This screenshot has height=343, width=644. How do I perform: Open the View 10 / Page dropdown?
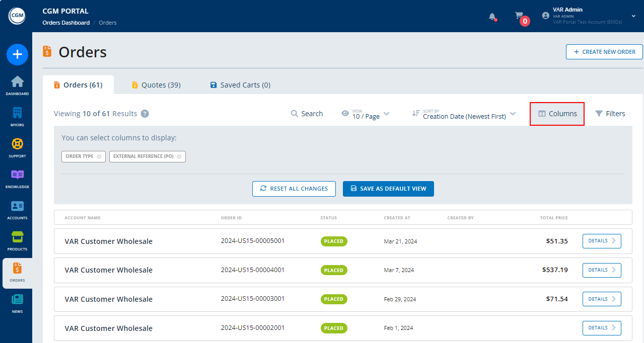point(366,114)
